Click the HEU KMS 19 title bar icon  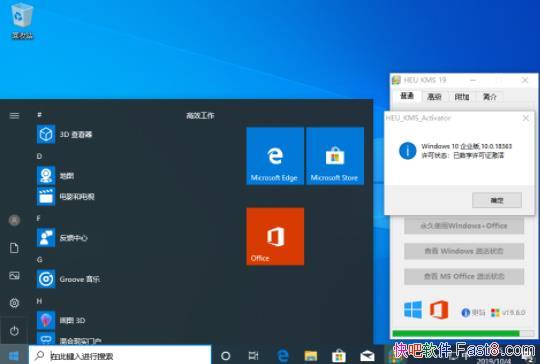coord(396,80)
